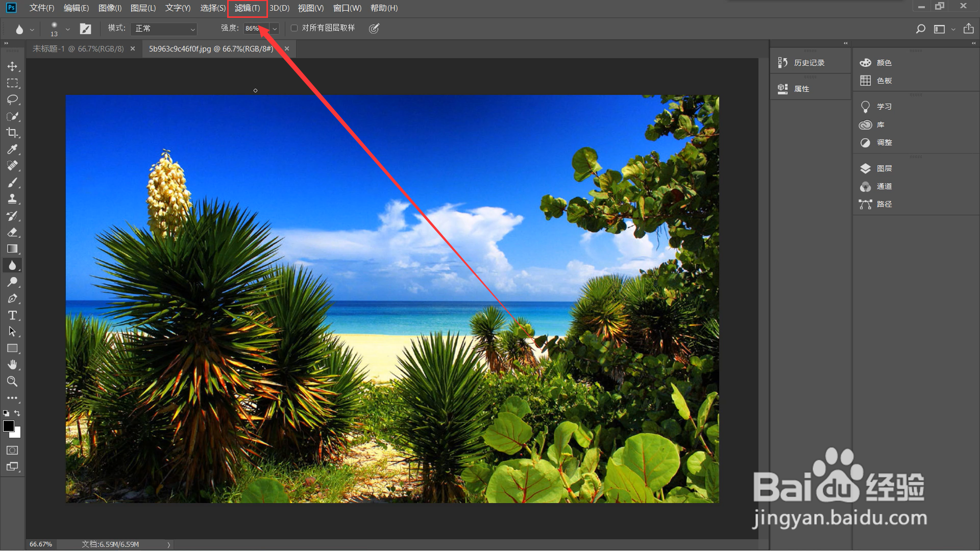Open the 图层 layers panel

(884, 168)
